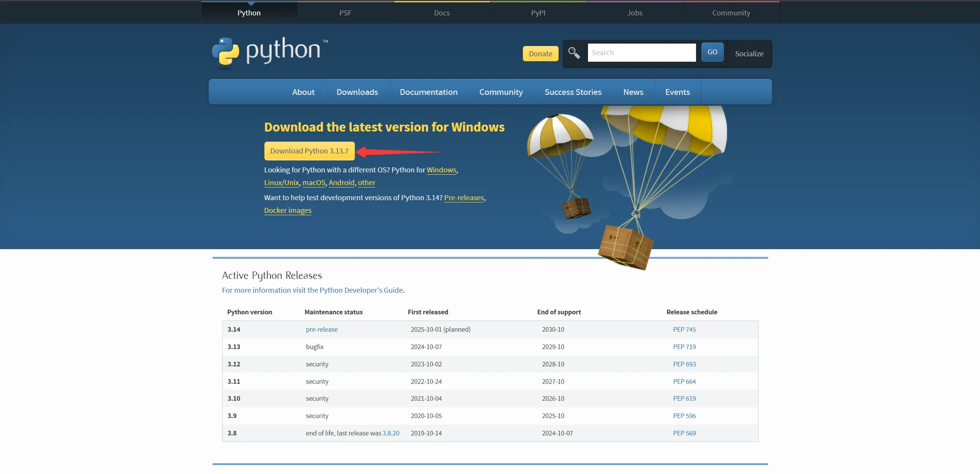Click the magnifying glass search icon

[x=574, y=53]
